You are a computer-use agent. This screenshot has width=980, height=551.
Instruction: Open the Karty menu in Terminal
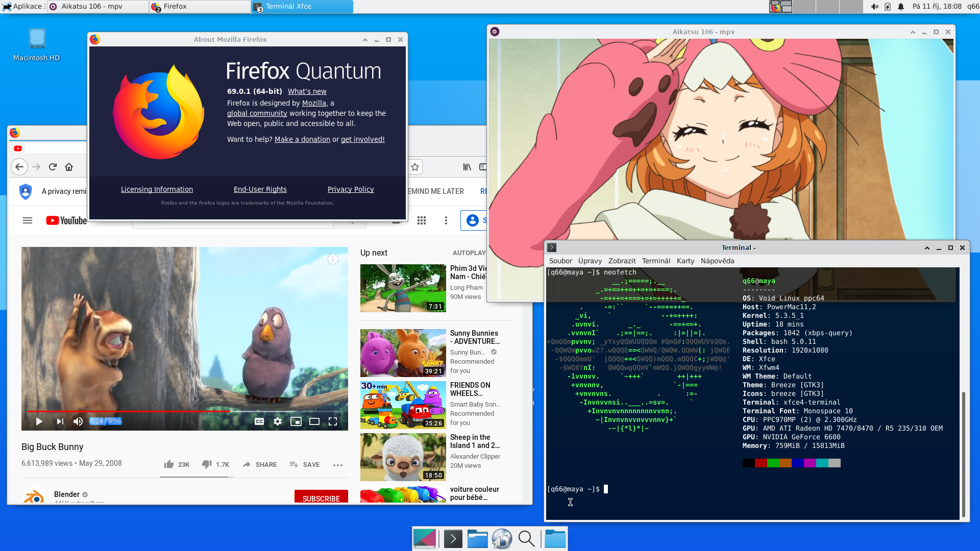pos(685,261)
